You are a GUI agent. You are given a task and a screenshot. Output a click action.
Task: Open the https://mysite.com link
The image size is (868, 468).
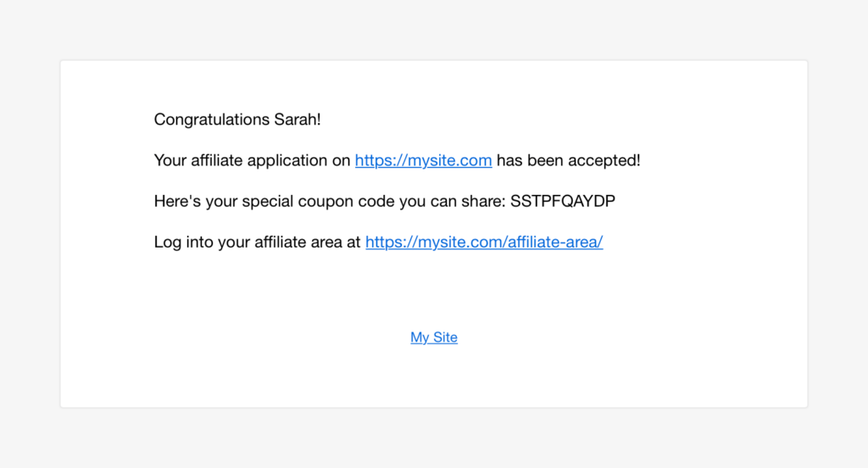(423, 160)
